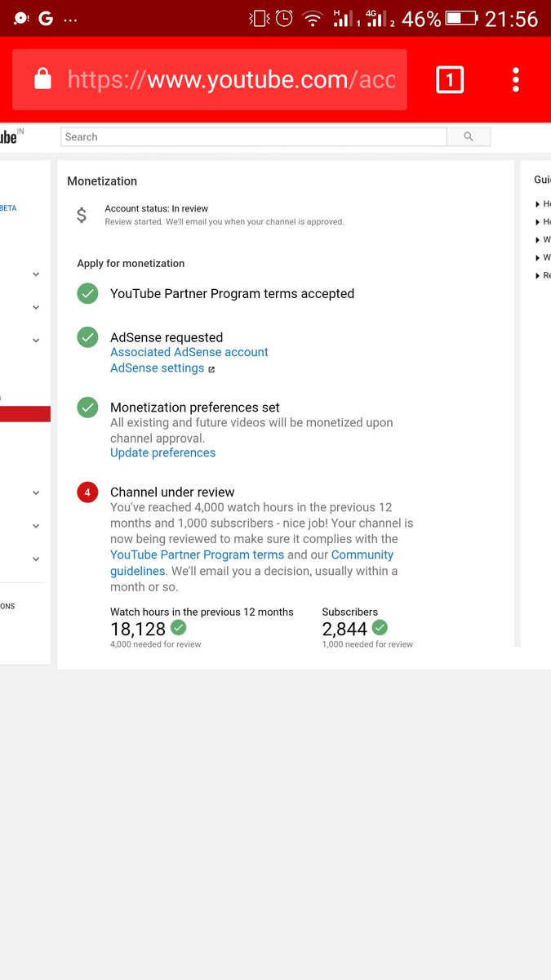
Task: Click the external link icon after AdSense settings
Action: 211,369
